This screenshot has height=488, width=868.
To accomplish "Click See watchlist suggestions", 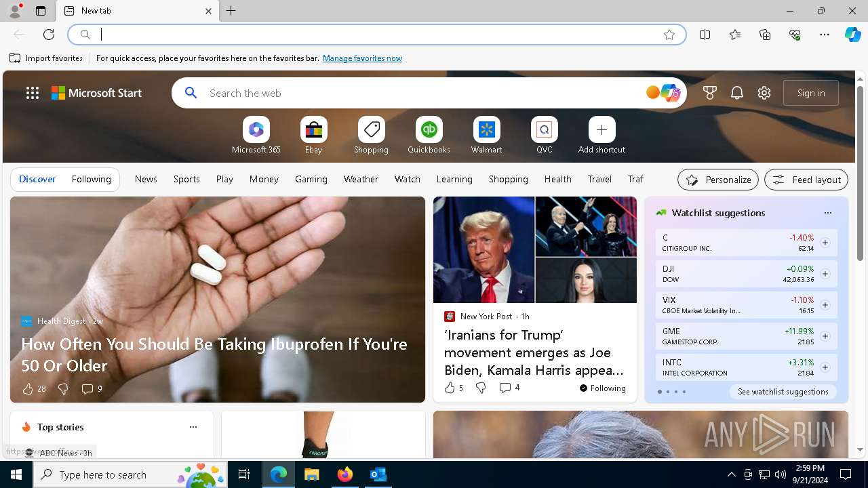I will coord(783,392).
